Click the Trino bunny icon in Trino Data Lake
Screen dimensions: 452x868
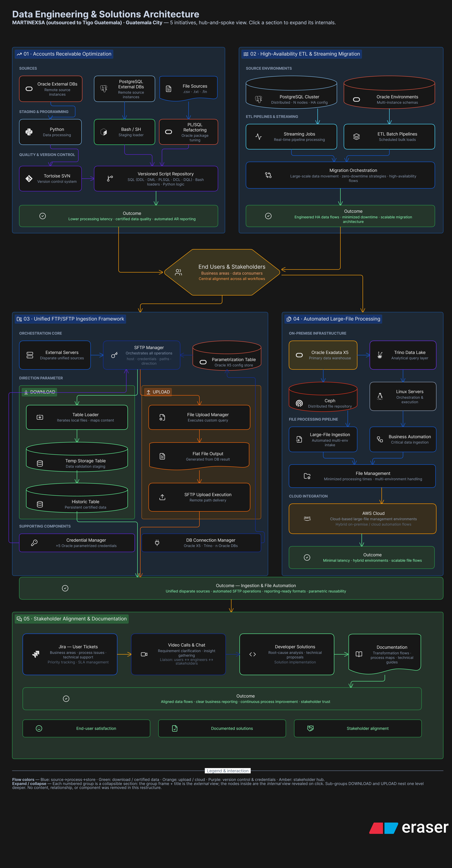pos(380,355)
